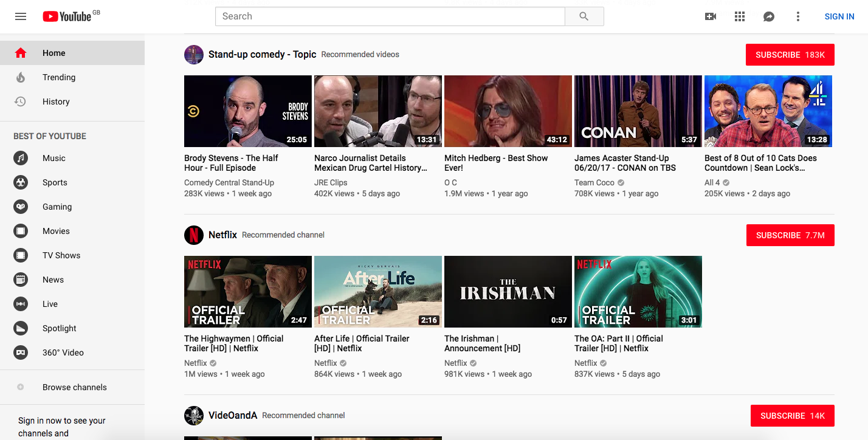Click SIGN IN at top right
This screenshot has height=440, width=868.
click(x=839, y=16)
